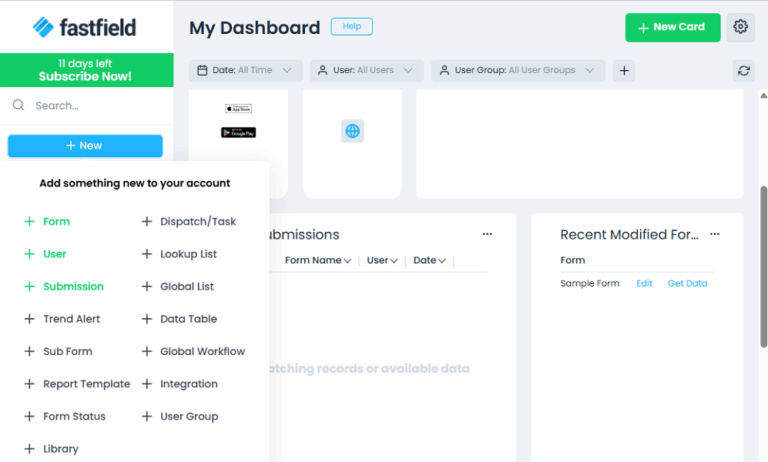Open Recent Modified Forms options ellipsis
This screenshot has width=768, height=462.
(x=714, y=234)
